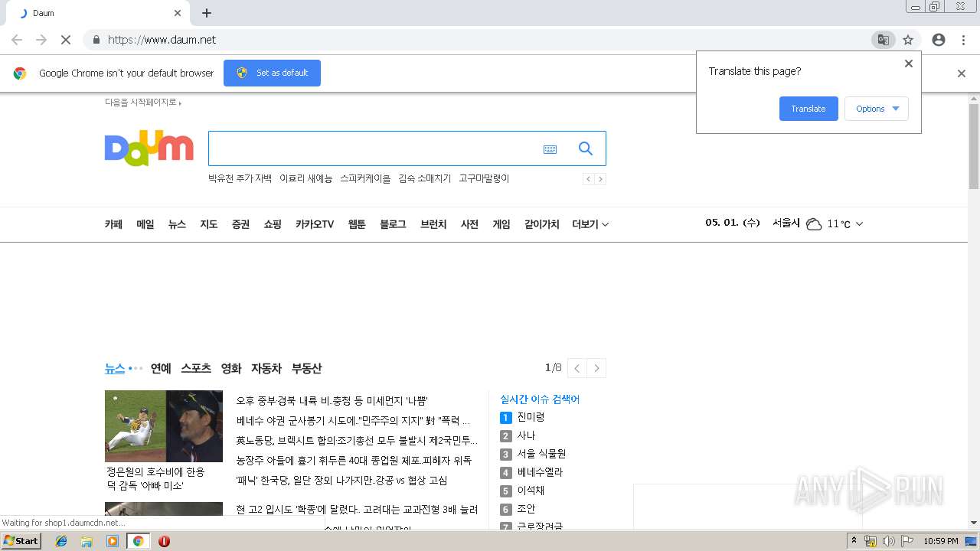Click the volume icon in system tray

(888, 541)
